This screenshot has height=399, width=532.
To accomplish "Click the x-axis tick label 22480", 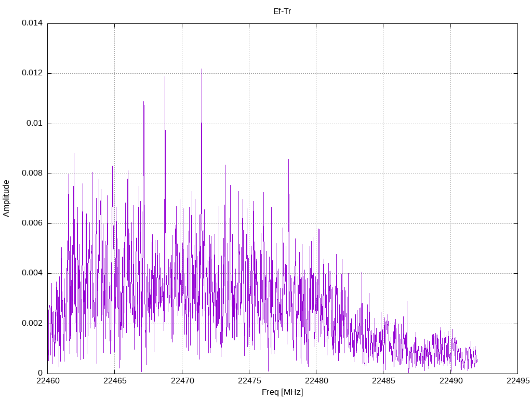I will (316, 381).
